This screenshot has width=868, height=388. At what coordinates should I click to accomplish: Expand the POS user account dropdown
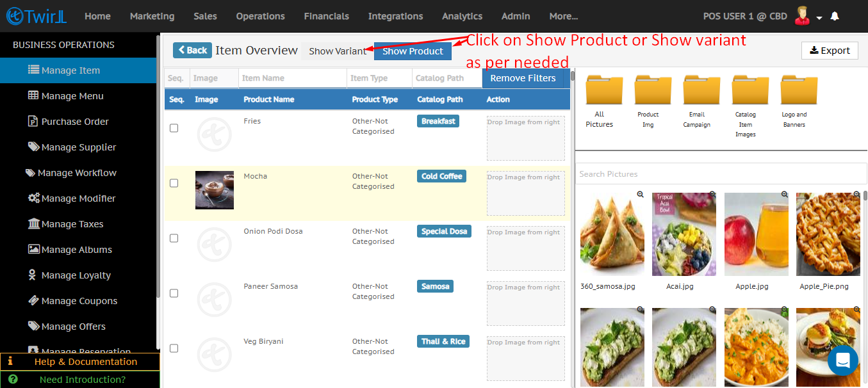coord(819,17)
